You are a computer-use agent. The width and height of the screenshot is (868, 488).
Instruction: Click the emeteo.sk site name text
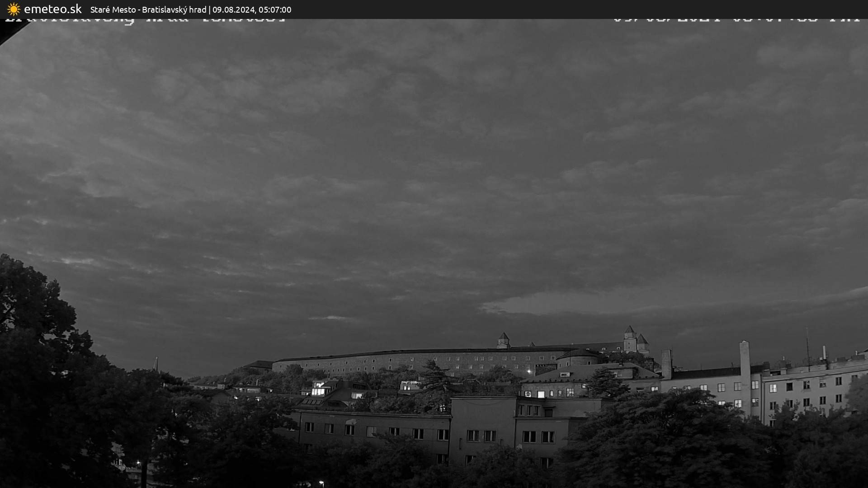pyautogui.click(x=52, y=9)
